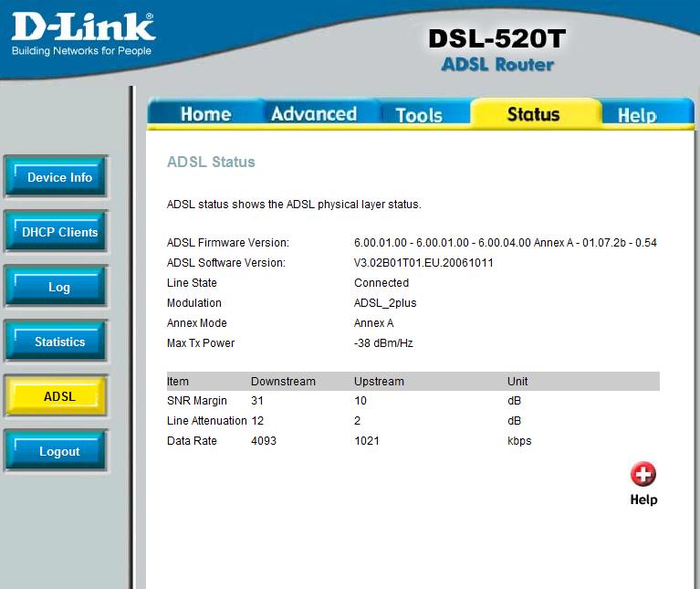Click the red Help plus icon
The height and width of the screenshot is (589, 700).
(x=643, y=474)
